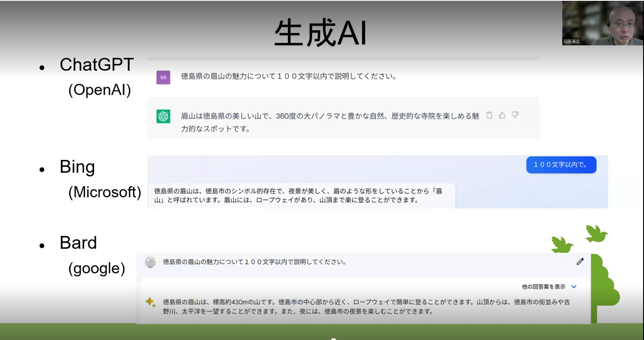This screenshot has height=340, width=644.
Task: Click Bing answer beginning 徳島県の眉山は、徳島市のシンボル
Action: [x=298, y=195]
